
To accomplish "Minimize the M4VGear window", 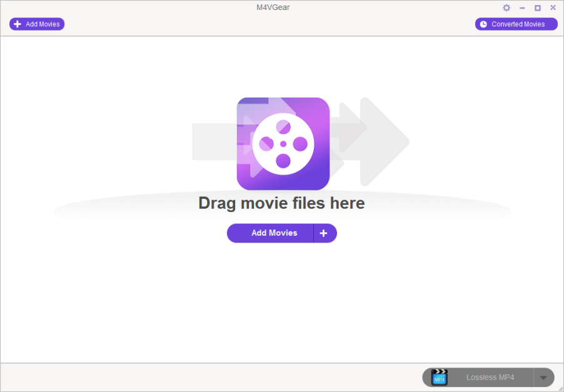I will pos(522,8).
